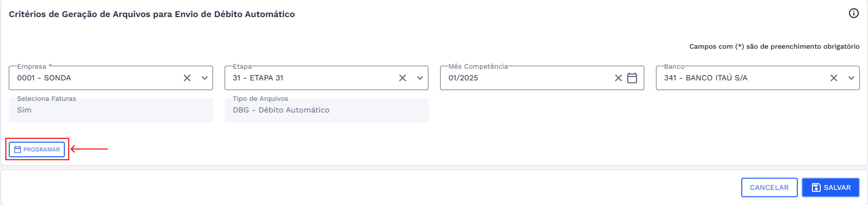This screenshot has width=868, height=205.
Task: Expand the Etapa dropdown list
Action: pyautogui.click(x=420, y=78)
